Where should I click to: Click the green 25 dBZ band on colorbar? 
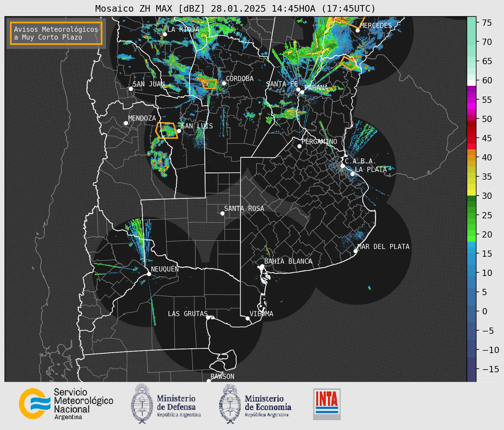(471, 215)
